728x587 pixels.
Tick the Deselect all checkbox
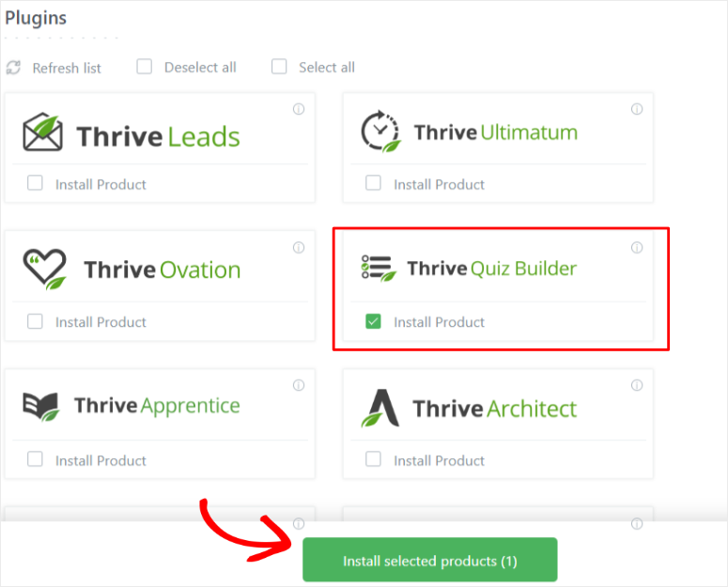click(x=145, y=67)
